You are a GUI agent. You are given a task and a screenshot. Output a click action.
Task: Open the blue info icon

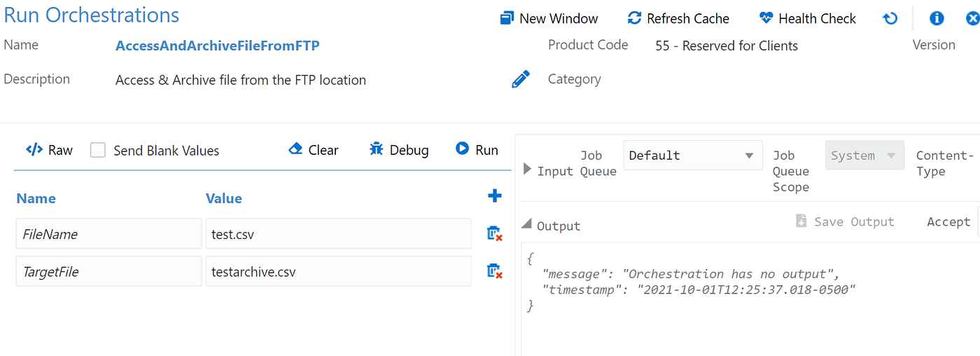pyautogui.click(x=937, y=19)
